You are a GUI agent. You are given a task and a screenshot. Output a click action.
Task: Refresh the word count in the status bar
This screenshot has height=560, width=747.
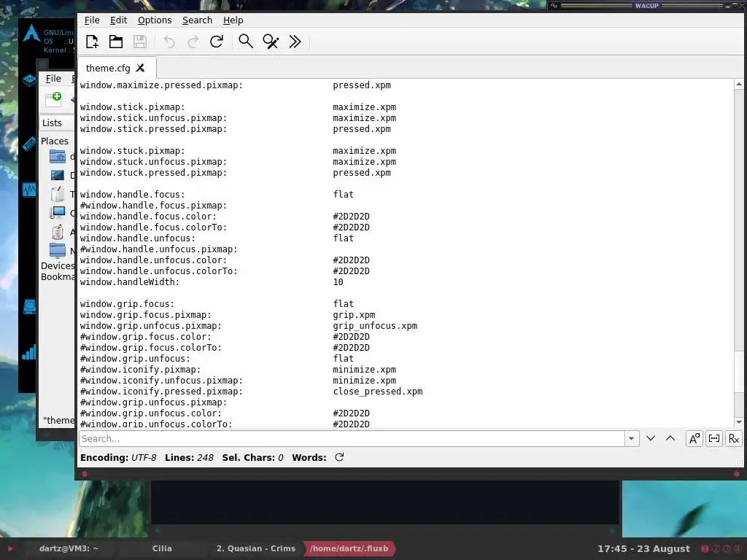[x=339, y=457]
